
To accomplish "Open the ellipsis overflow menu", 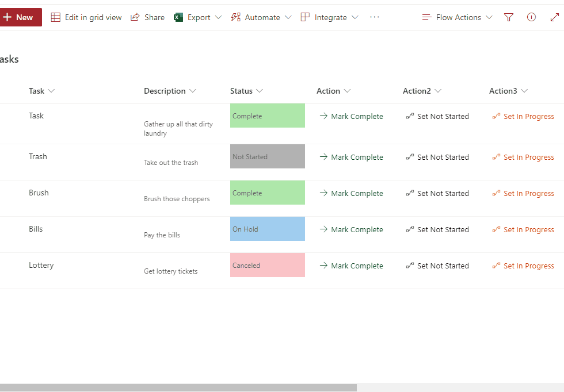I will (375, 17).
